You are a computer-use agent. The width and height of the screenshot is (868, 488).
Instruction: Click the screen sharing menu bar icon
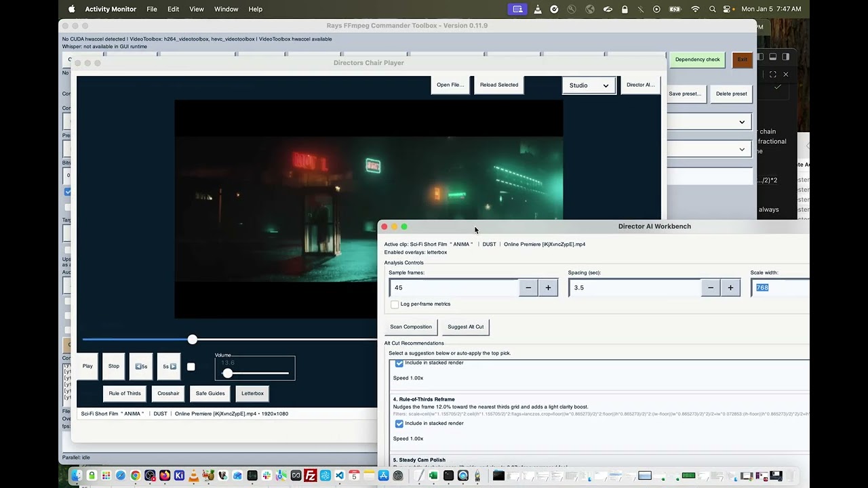tap(518, 9)
